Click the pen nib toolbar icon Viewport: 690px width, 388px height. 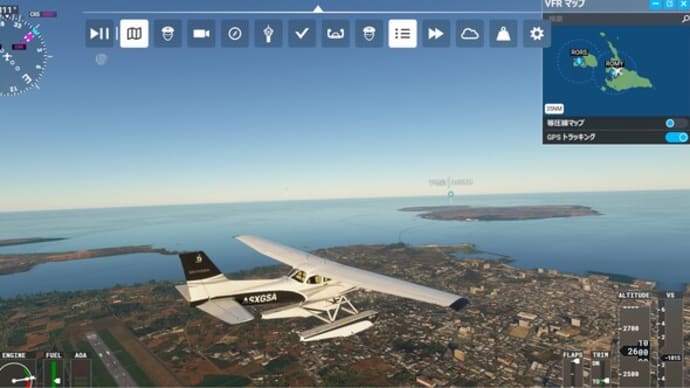click(x=268, y=33)
